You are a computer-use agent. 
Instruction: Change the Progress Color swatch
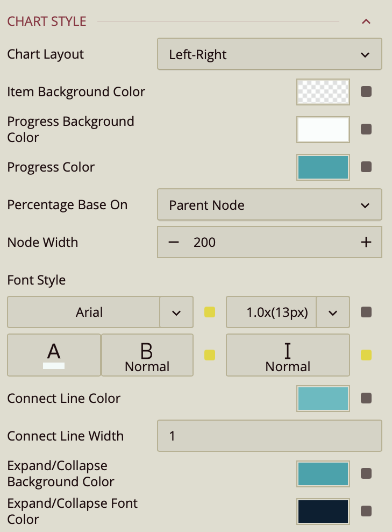(x=323, y=167)
